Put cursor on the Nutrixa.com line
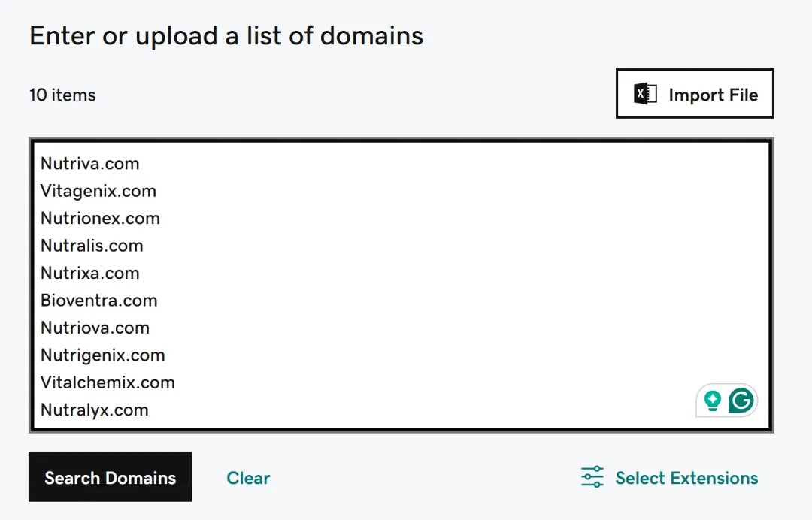 point(90,274)
